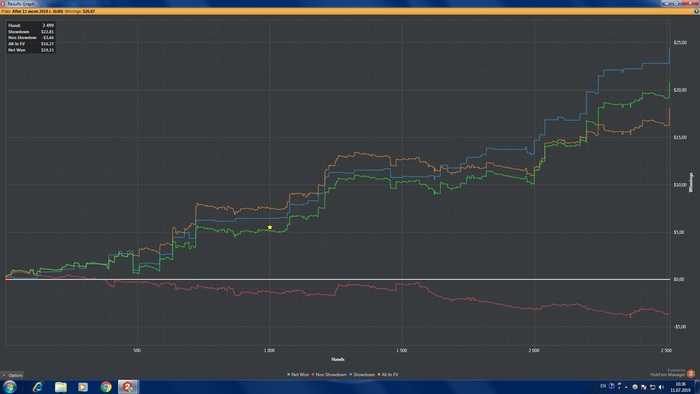Launch Internet Explorer from taskbar
Viewport: 700px width, 394px height.
(38, 386)
